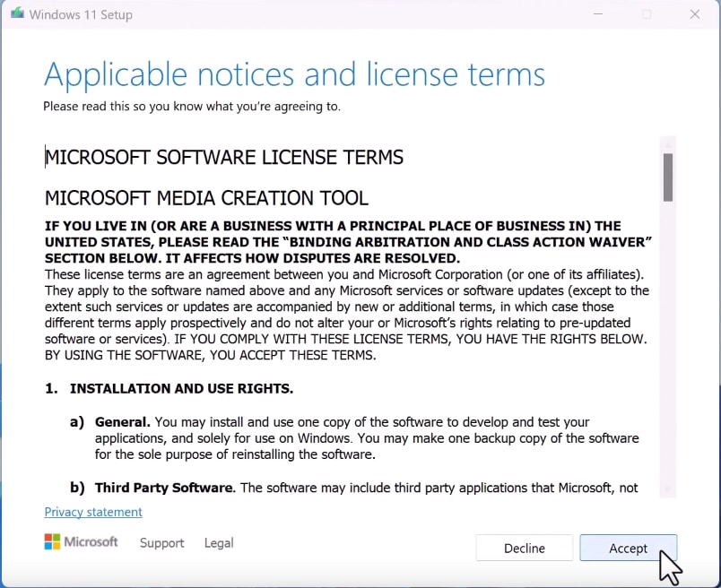Close the Windows 11 Setup dialog
Viewport: 721px width, 588px height.
(x=696, y=14)
